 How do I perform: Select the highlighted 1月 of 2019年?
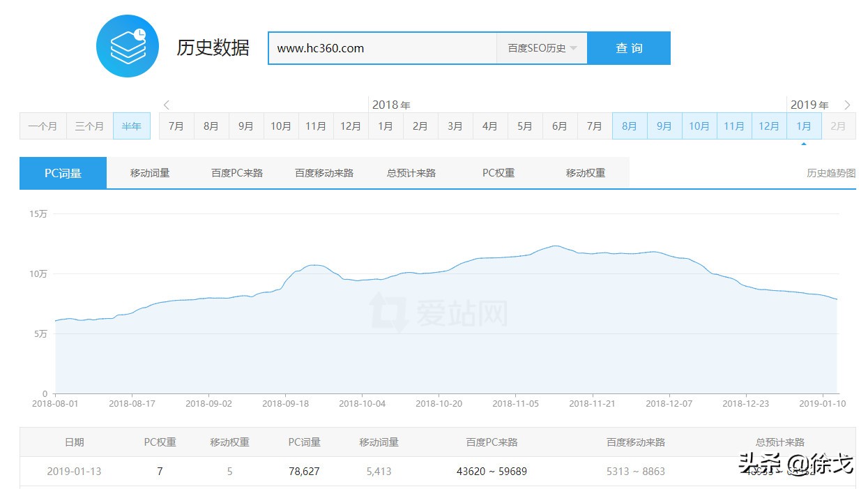804,126
